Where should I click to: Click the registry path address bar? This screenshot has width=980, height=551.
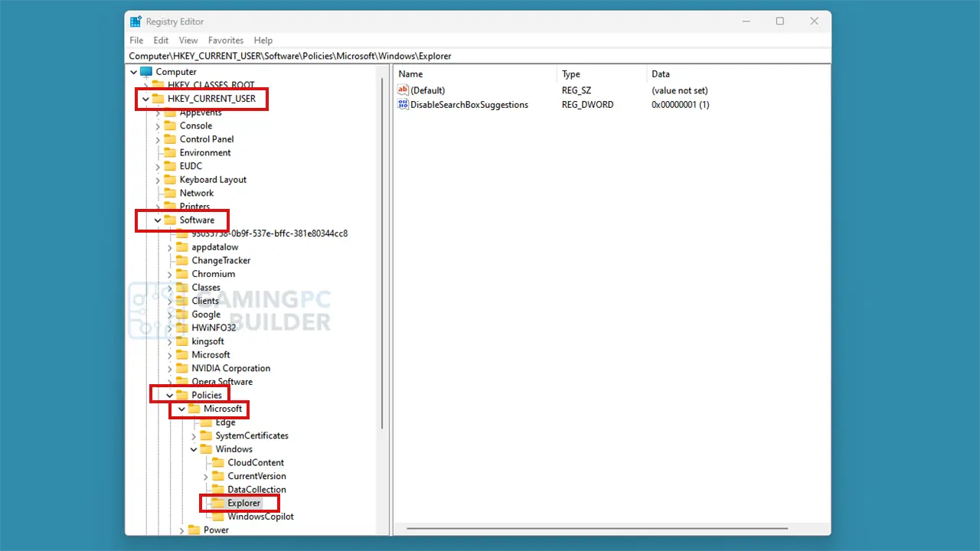tap(479, 56)
